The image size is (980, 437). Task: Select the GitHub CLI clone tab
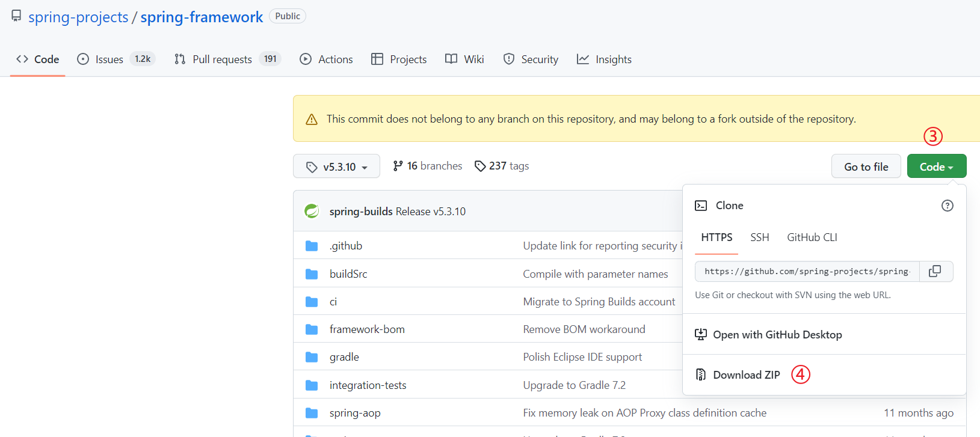[x=812, y=237]
